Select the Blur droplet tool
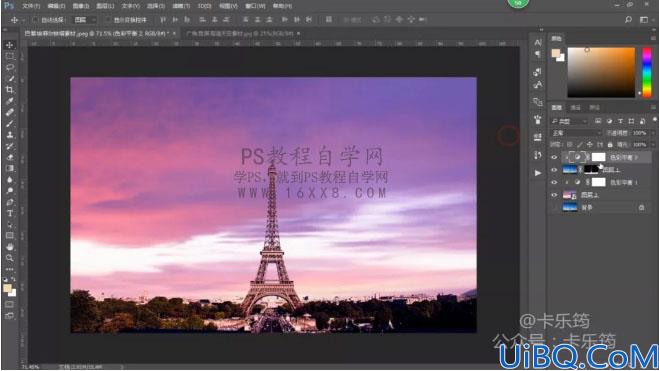 tap(10, 179)
